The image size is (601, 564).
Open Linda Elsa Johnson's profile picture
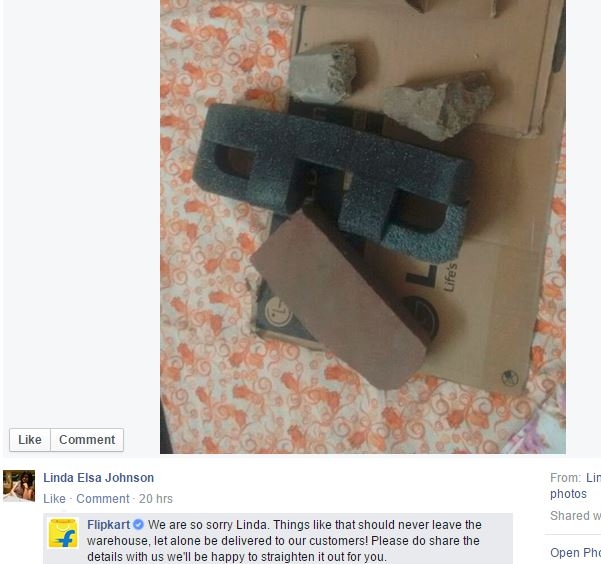click(19, 485)
